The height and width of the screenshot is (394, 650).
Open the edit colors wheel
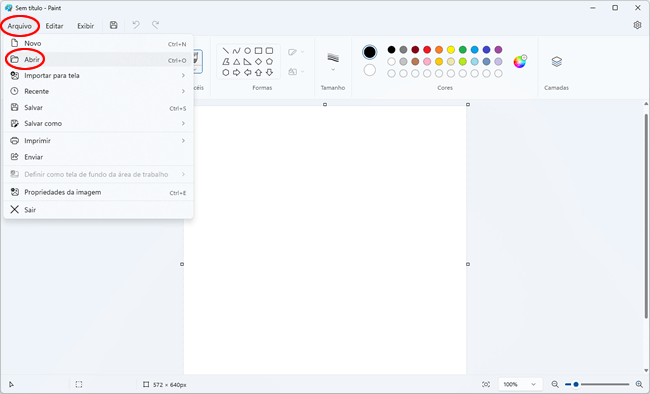coord(519,61)
